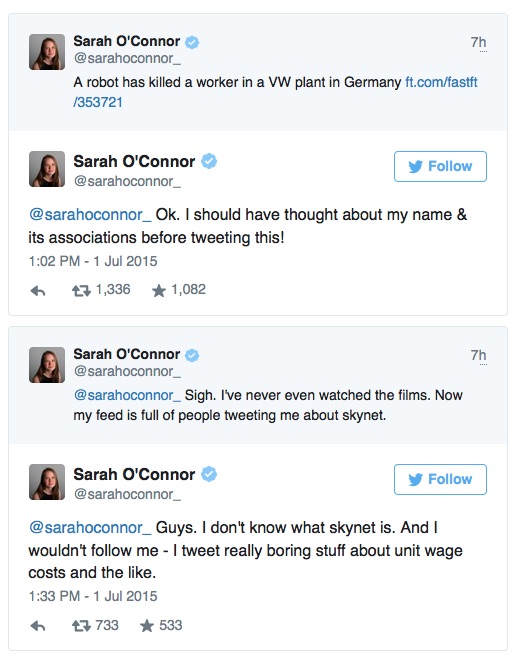Click the 7h timestamp on the skynet feed tweet
Image resolution: width=519 pixels, height=656 pixels.
(x=478, y=355)
